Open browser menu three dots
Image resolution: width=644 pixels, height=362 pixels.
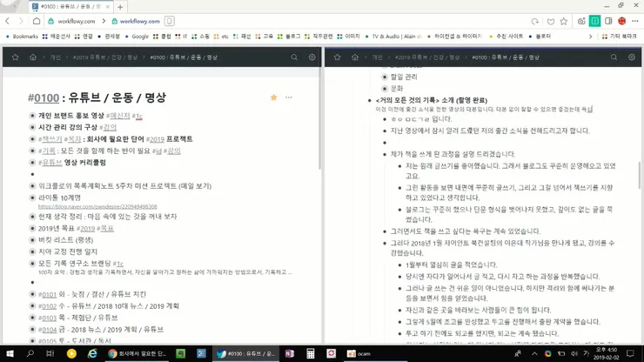click(x=635, y=21)
